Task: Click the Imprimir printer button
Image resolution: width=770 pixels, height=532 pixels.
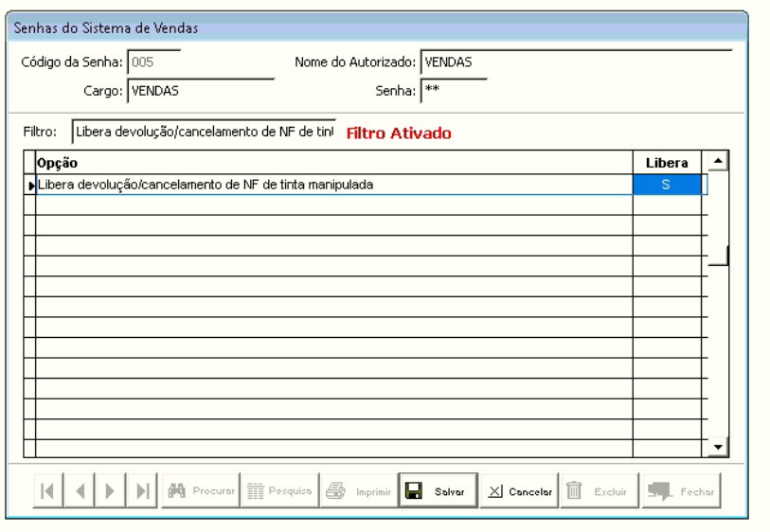Action: [359, 490]
